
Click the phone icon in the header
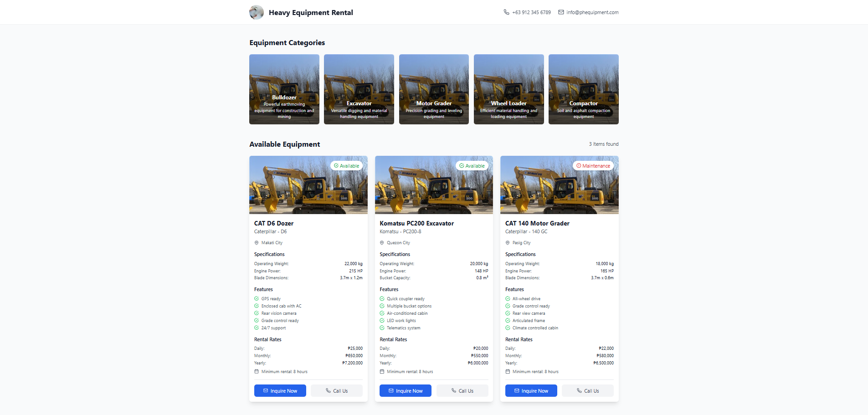506,12
